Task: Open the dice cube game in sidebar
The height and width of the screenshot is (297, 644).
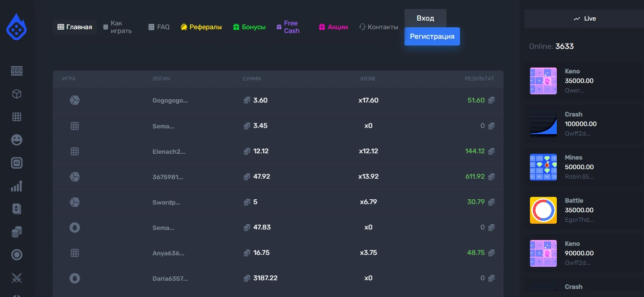Action: pyautogui.click(x=17, y=94)
